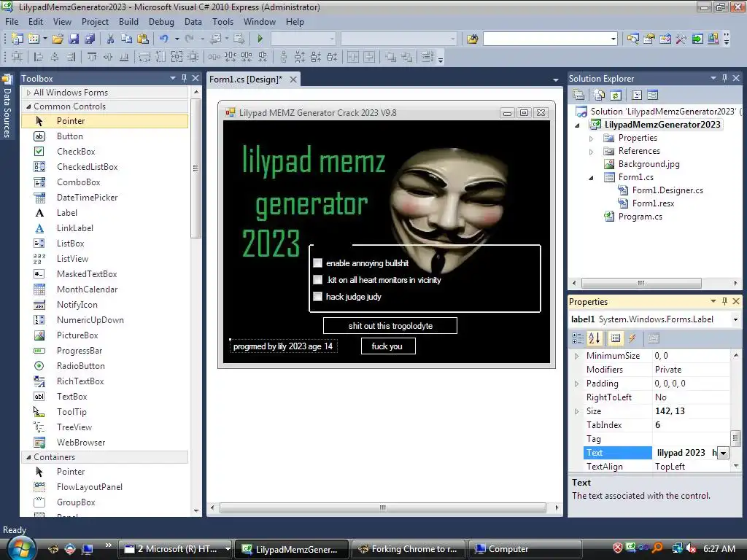Open the File menu
The height and width of the screenshot is (560, 747).
pos(12,22)
